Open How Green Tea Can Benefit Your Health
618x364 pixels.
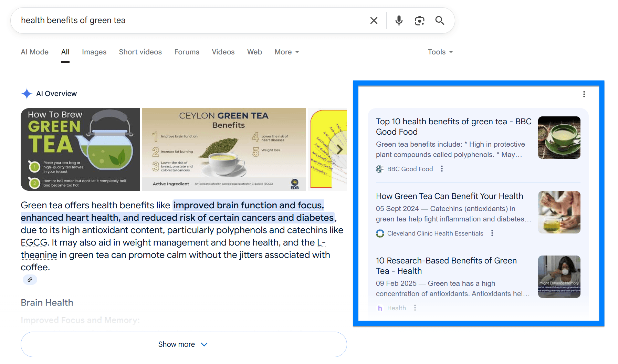click(x=449, y=196)
